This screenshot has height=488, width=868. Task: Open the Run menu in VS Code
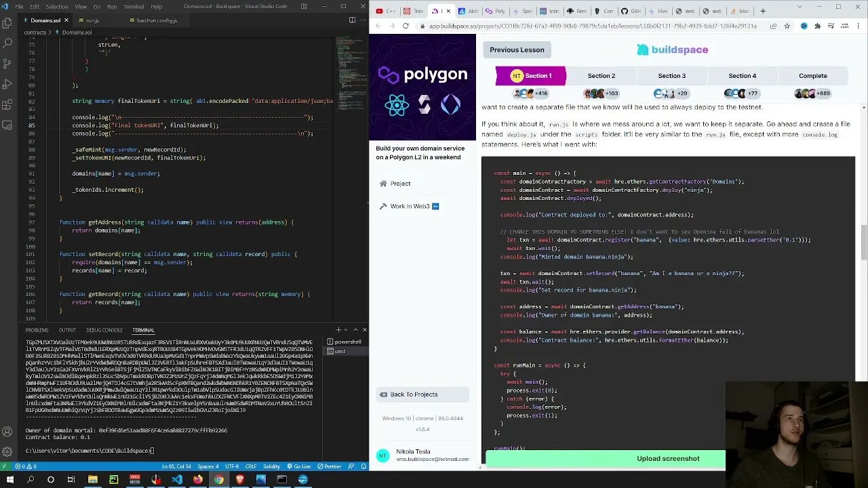click(x=112, y=6)
